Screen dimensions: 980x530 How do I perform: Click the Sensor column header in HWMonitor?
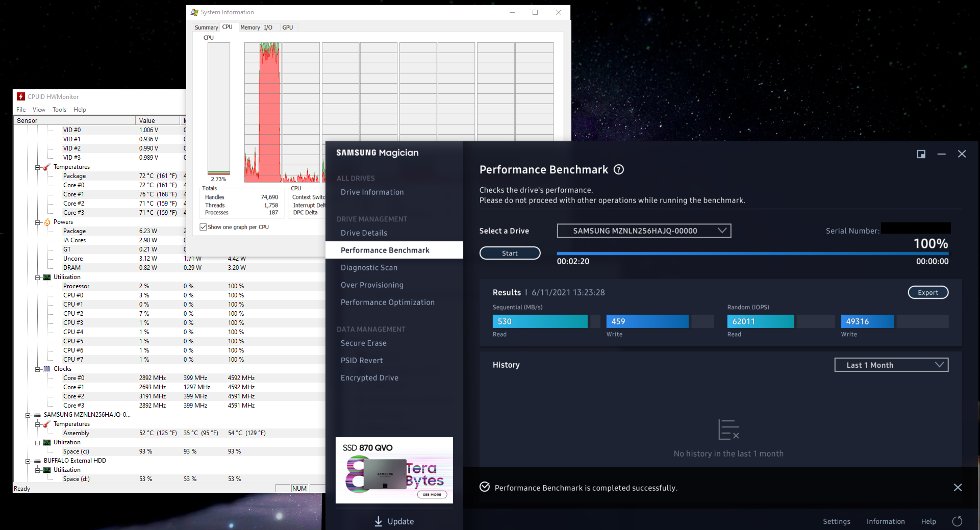pos(75,120)
